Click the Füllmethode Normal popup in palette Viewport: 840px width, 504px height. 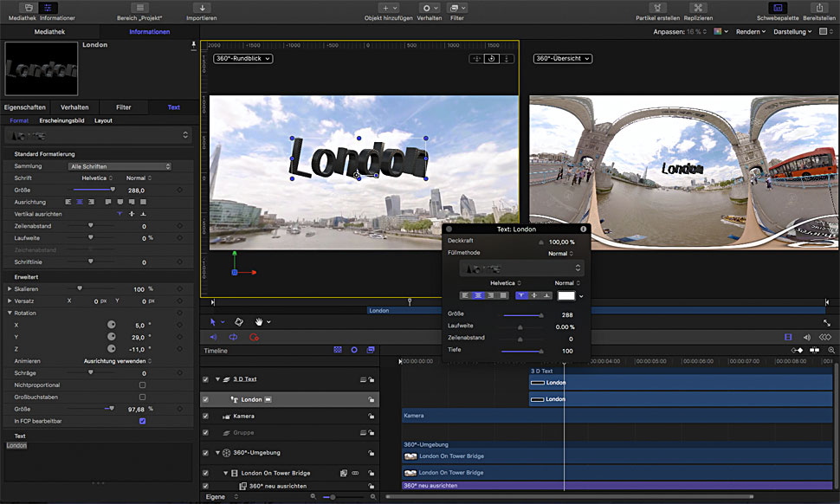[x=560, y=254]
